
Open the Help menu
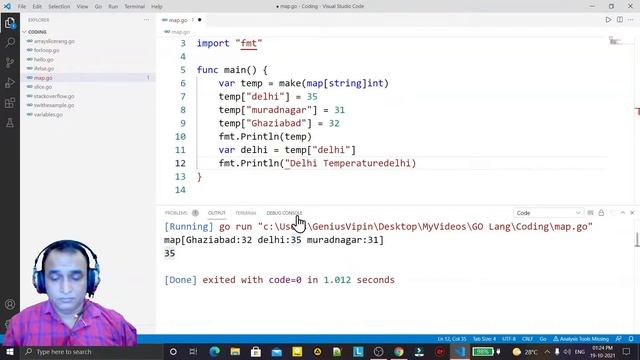[x=157, y=6]
